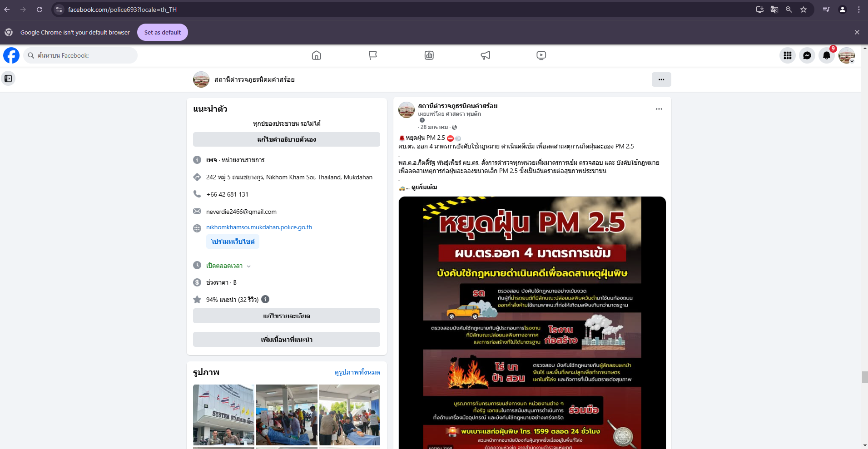This screenshot has height=449, width=868.
Task: Open the police station building photo thumbnail
Action: [x=223, y=414]
